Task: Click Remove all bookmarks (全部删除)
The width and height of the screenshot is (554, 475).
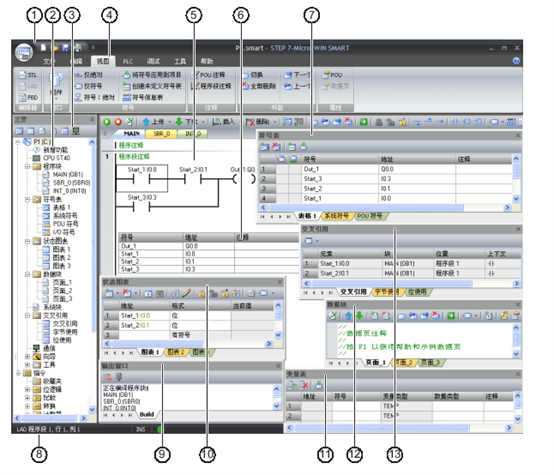Action: pyautogui.click(x=259, y=86)
